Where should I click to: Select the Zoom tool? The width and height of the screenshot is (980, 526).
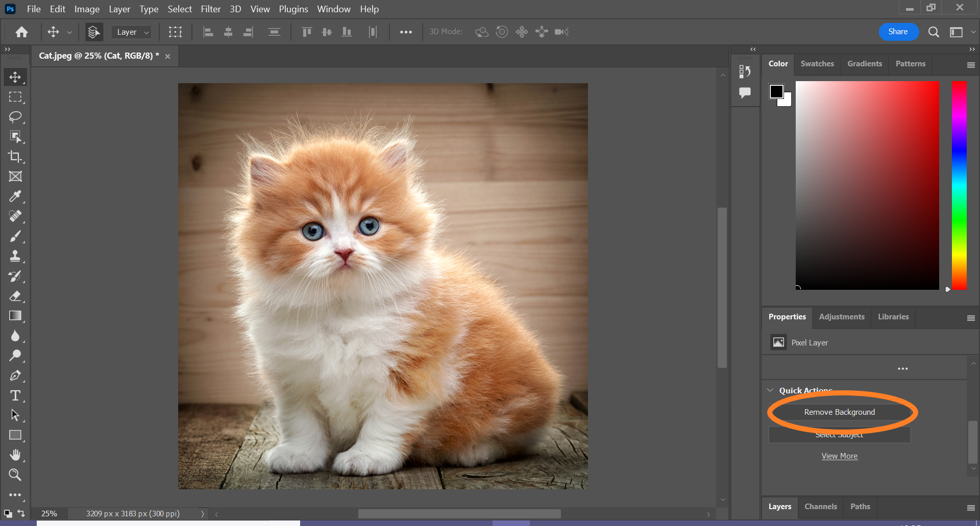[15, 475]
